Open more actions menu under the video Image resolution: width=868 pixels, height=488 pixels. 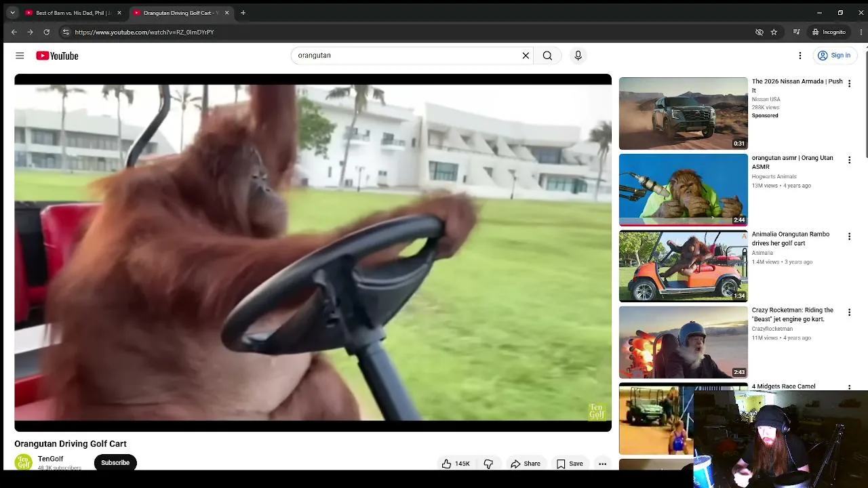coord(602,464)
